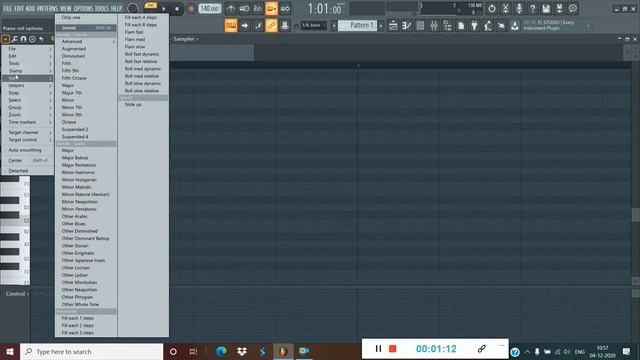Click the 1:01:00 time display
The width and height of the screenshot is (640, 360).
[x=325, y=9]
